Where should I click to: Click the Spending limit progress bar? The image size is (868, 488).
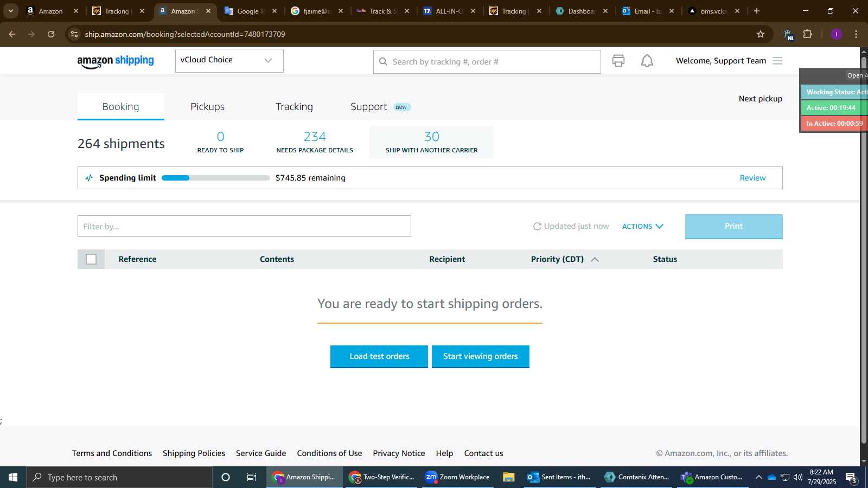point(215,178)
